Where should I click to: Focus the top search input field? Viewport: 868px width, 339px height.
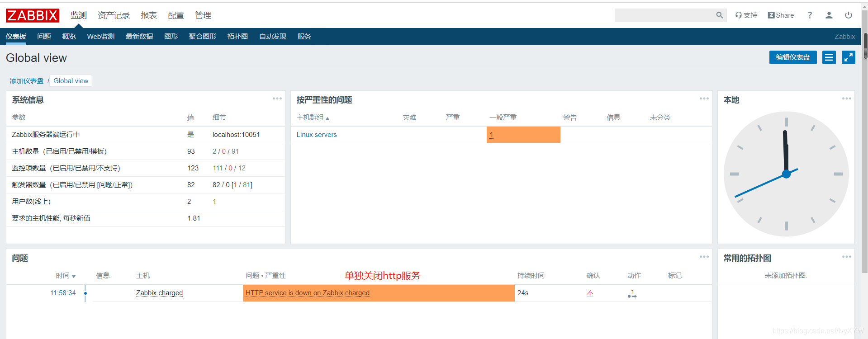[665, 15]
